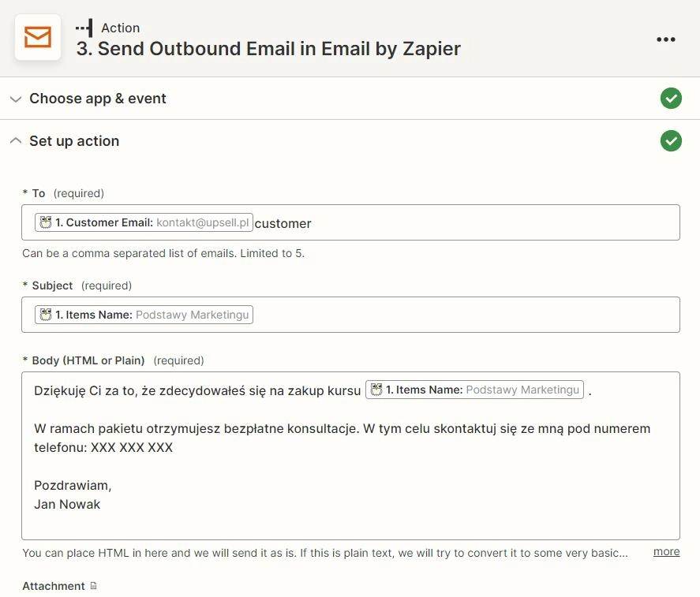Click the owl icon in the Customer Email pill

pos(46,222)
